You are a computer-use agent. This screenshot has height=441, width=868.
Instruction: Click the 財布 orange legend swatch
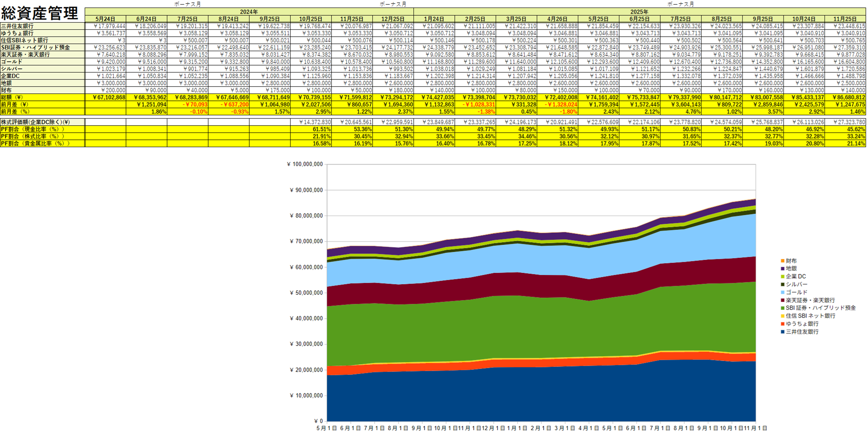[x=782, y=261]
